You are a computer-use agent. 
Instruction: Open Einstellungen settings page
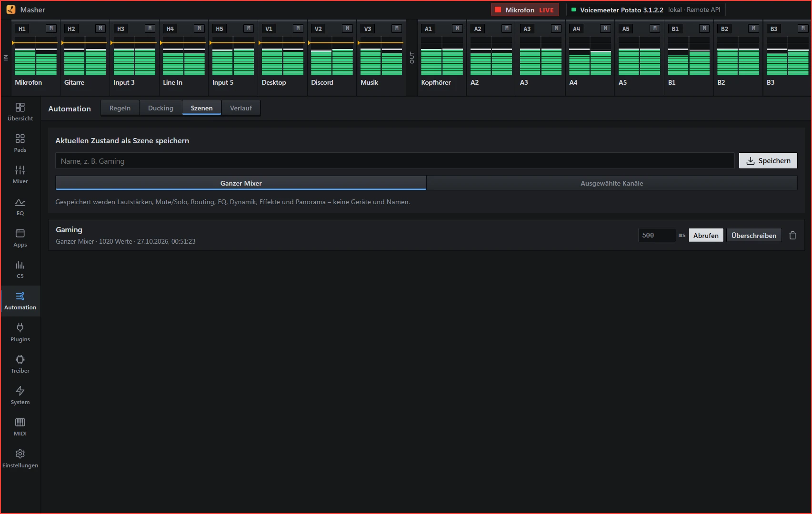tap(20, 458)
